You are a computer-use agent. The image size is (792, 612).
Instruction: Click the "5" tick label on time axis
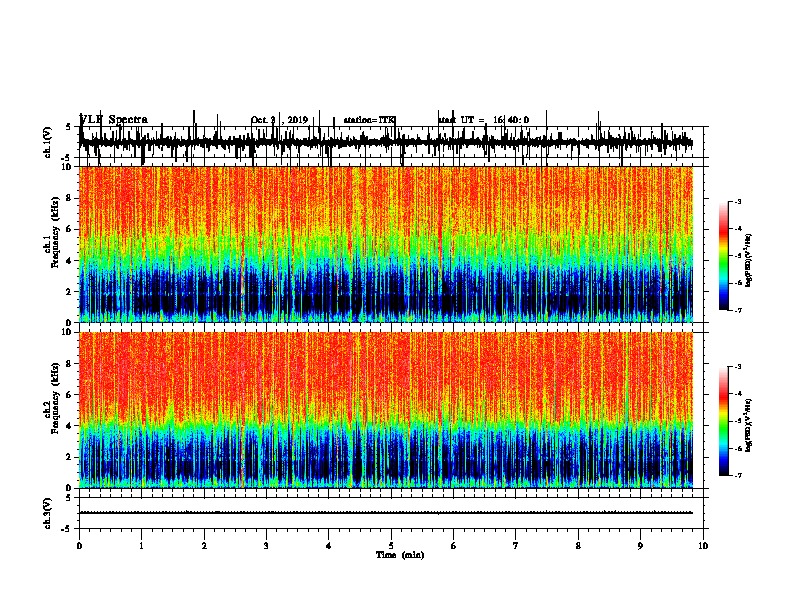coord(391,546)
